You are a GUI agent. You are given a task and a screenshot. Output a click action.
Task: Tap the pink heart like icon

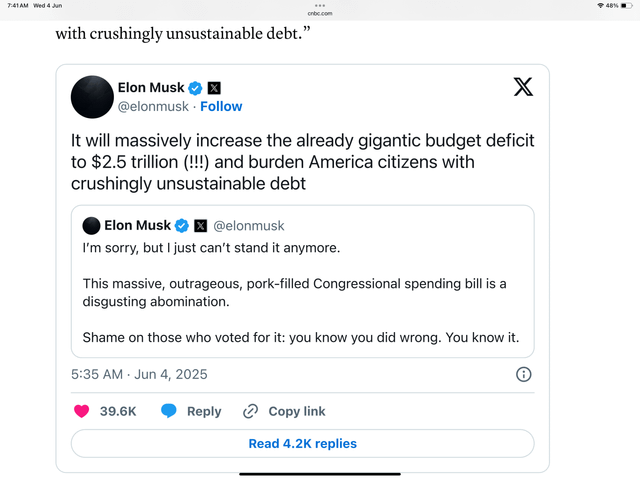pos(82,411)
